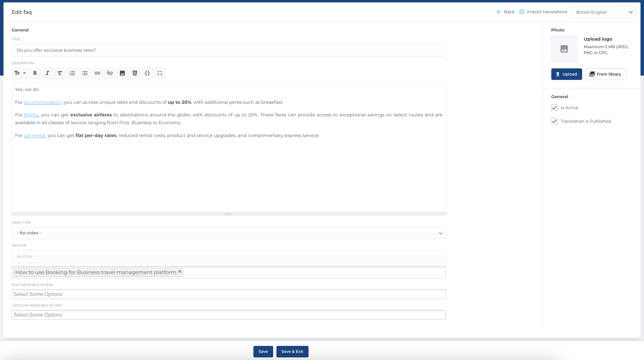Open the HTML5 source view icon
Screen dimensions: 644x360
(134, 73)
